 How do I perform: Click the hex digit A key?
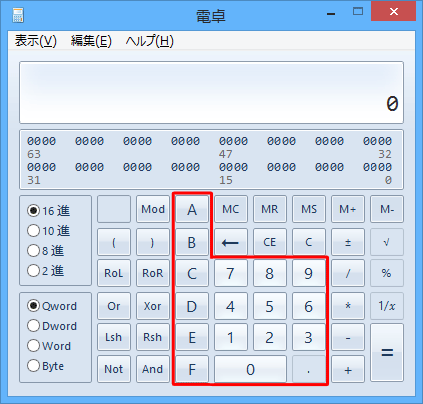[x=192, y=209]
